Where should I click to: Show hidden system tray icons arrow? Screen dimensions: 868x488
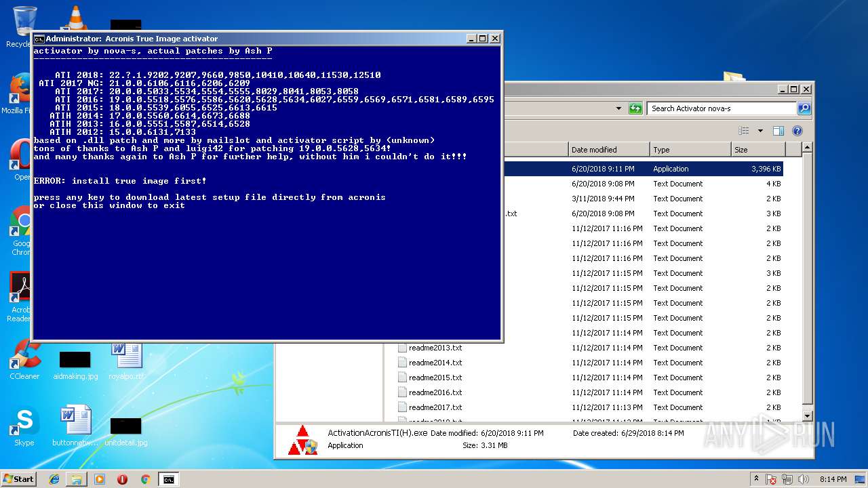[756, 479]
